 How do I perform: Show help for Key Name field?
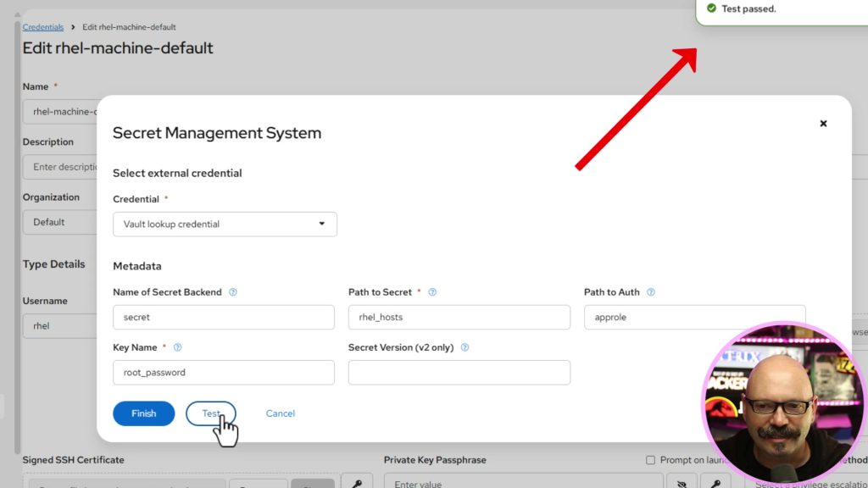click(x=178, y=347)
